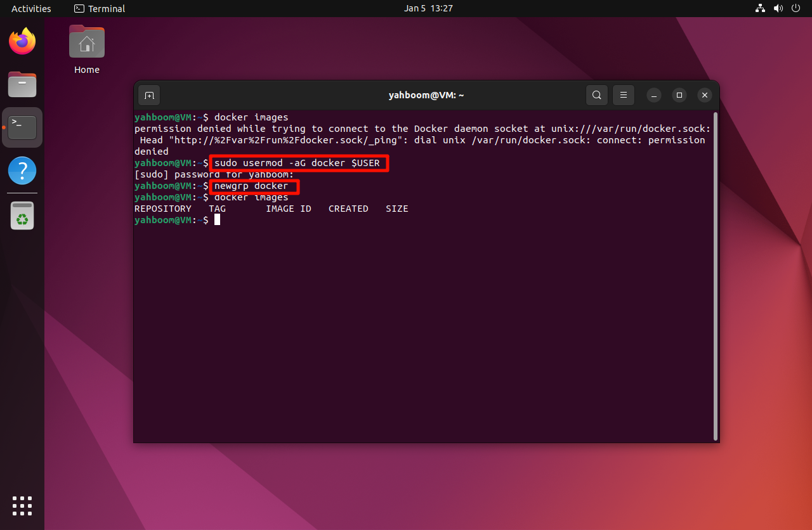This screenshot has width=812, height=530.
Task: Select the Terminal icon in the dock
Action: [22, 127]
